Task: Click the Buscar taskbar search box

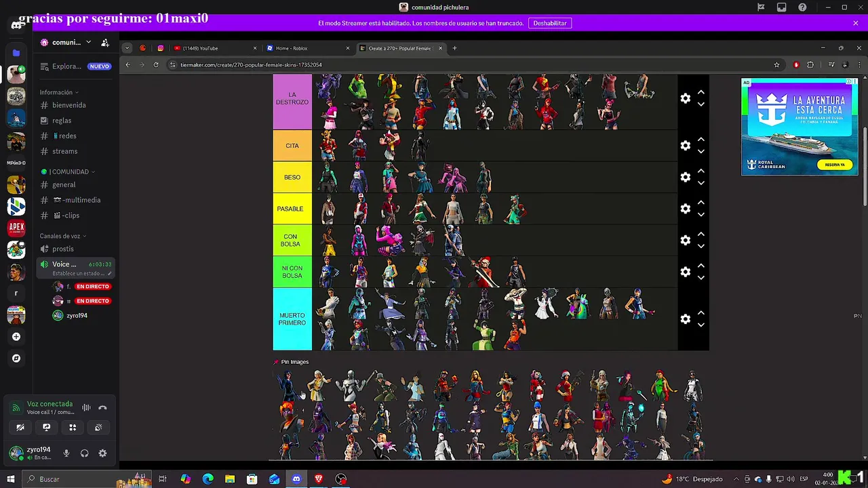Action: [68, 479]
